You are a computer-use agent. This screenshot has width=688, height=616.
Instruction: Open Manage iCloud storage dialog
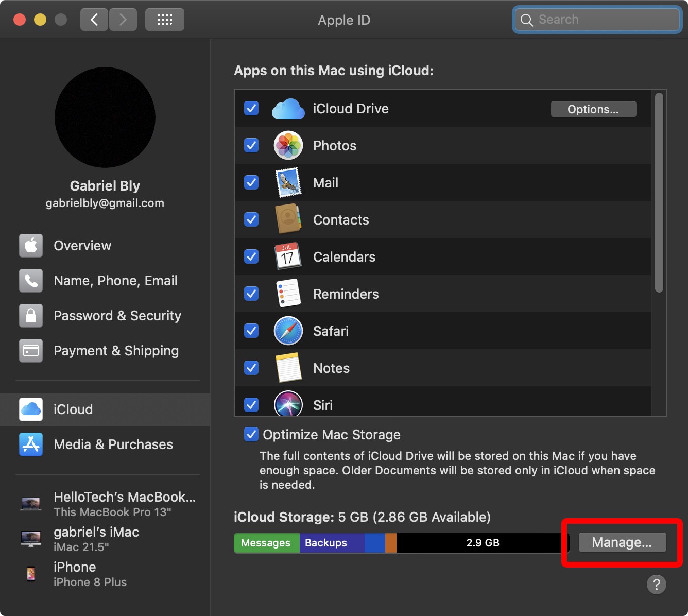pyautogui.click(x=622, y=542)
